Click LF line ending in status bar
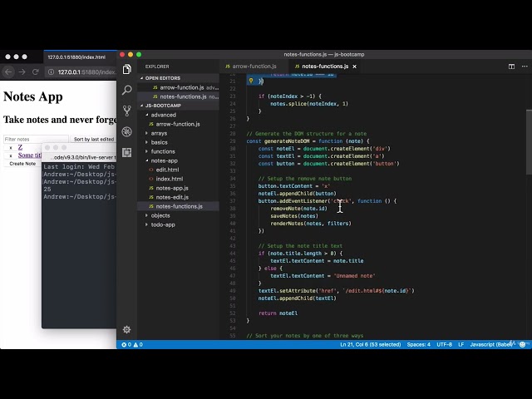 pos(461,345)
